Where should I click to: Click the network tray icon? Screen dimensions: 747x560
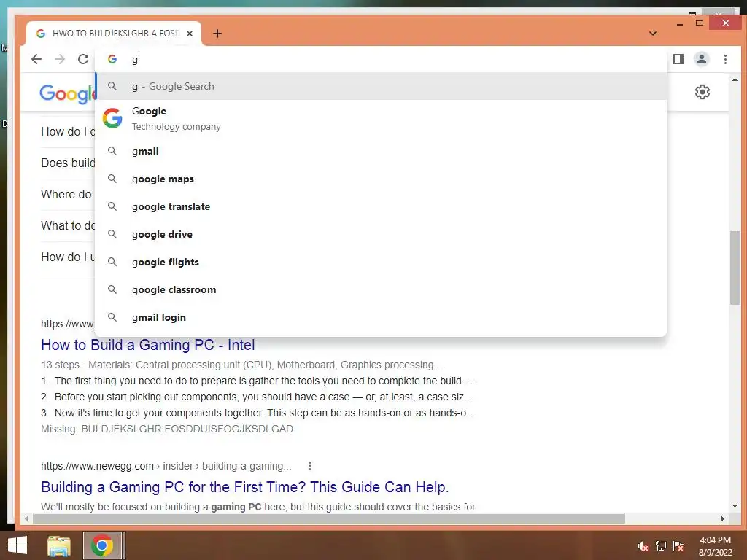pyautogui.click(x=661, y=546)
